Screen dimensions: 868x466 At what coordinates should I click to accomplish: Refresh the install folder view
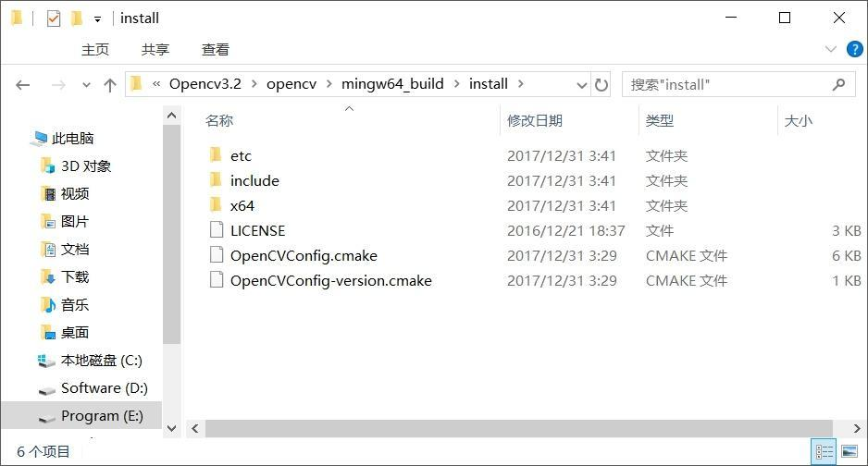pyautogui.click(x=601, y=84)
